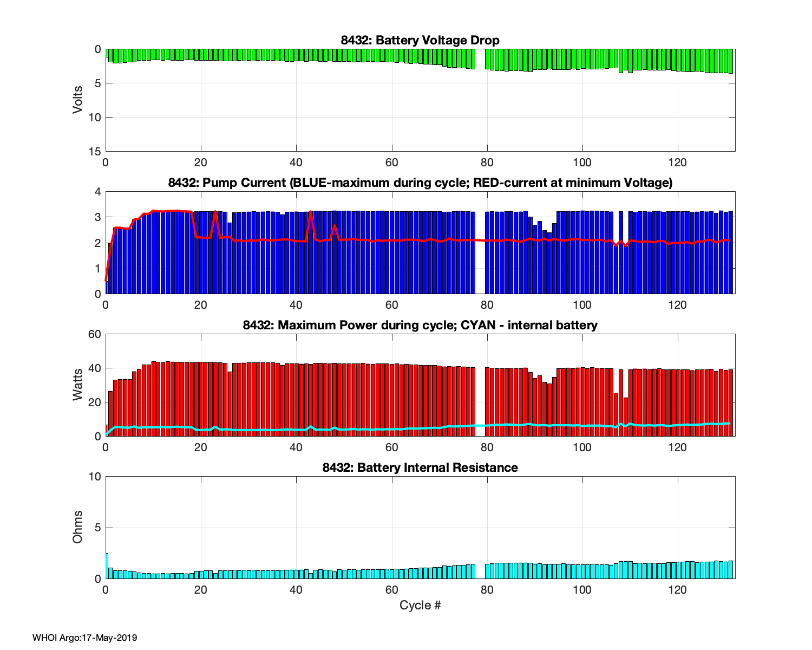Screen dimensions: 812x650
Task: Click the gap in green voltage bars
Action: point(480,60)
